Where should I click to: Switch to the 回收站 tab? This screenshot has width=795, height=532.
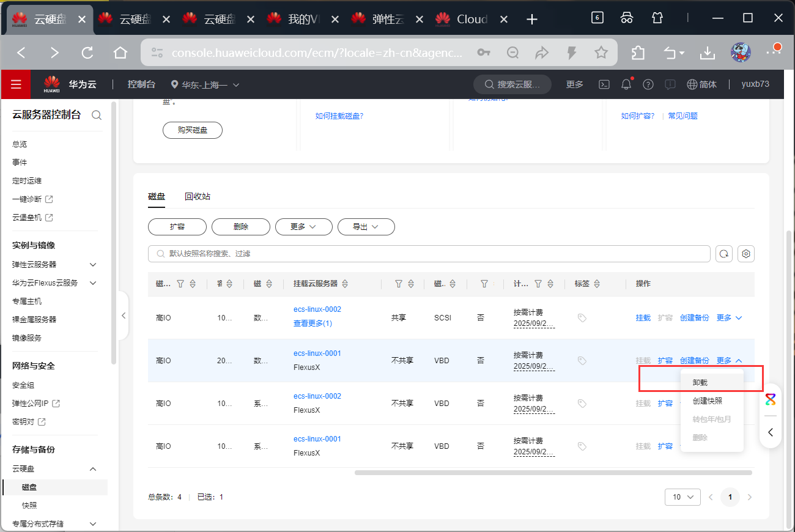pos(198,197)
